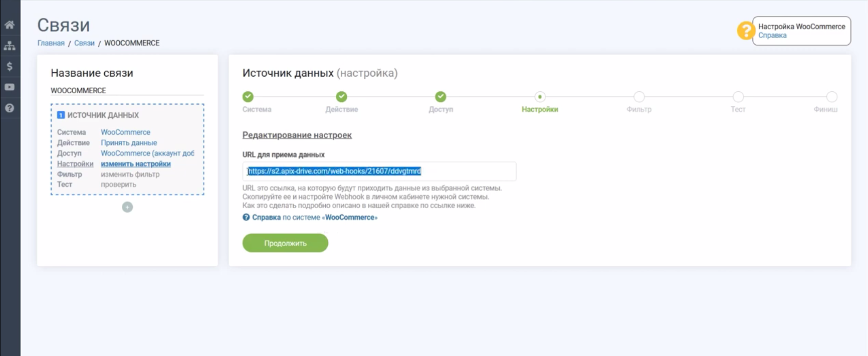The height and width of the screenshot is (356, 868).
Task: Open Справка по системе WooCommerce link
Action: [315, 217]
